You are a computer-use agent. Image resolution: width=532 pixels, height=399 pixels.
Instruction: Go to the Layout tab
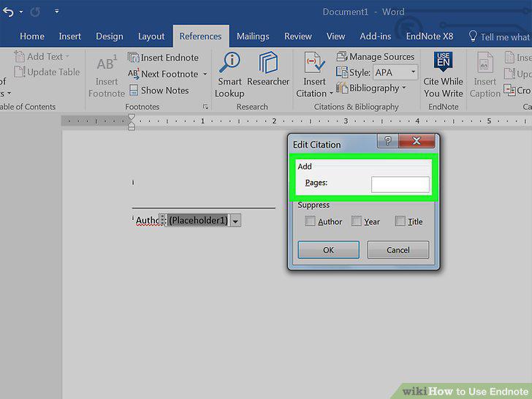pyautogui.click(x=151, y=37)
